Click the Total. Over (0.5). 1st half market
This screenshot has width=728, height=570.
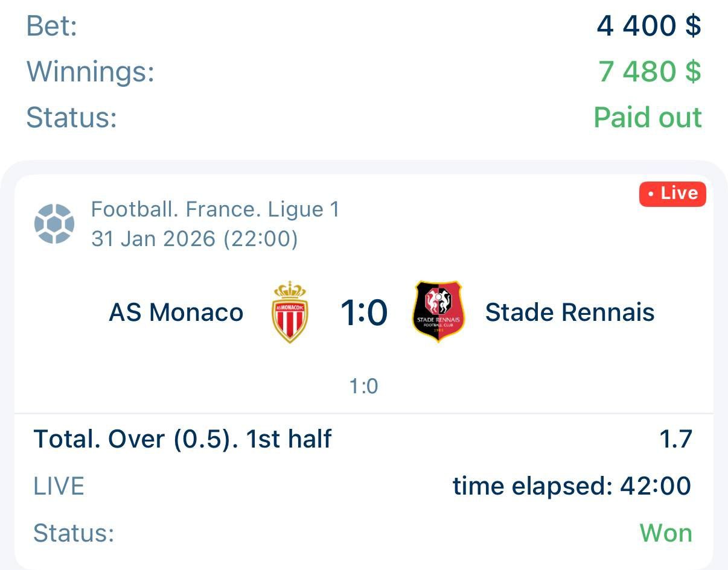(x=182, y=439)
